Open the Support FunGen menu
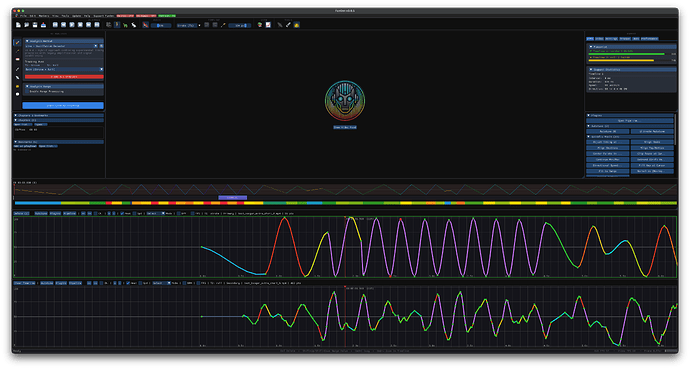The image size is (690, 368). click(x=104, y=16)
